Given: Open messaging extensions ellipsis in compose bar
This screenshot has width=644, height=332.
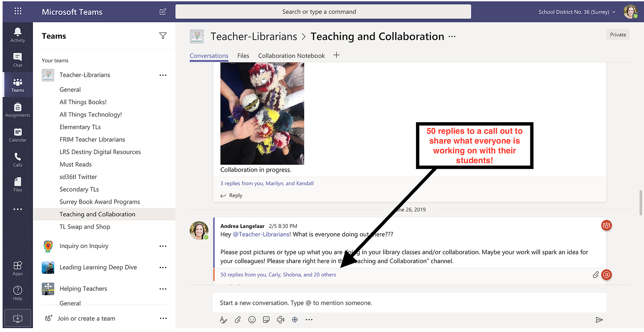Looking at the screenshot, I should (x=309, y=320).
